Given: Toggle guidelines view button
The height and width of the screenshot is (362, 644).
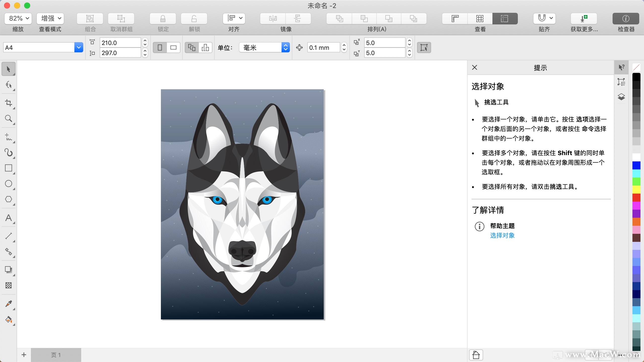Looking at the screenshot, I should [505, 19].
